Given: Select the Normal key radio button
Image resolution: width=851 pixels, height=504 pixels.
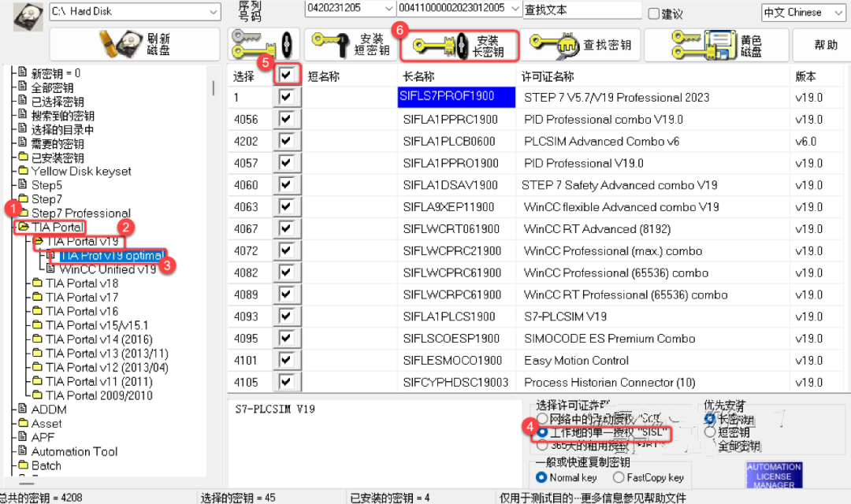Looking at the screenshot, I should [541, 477].
